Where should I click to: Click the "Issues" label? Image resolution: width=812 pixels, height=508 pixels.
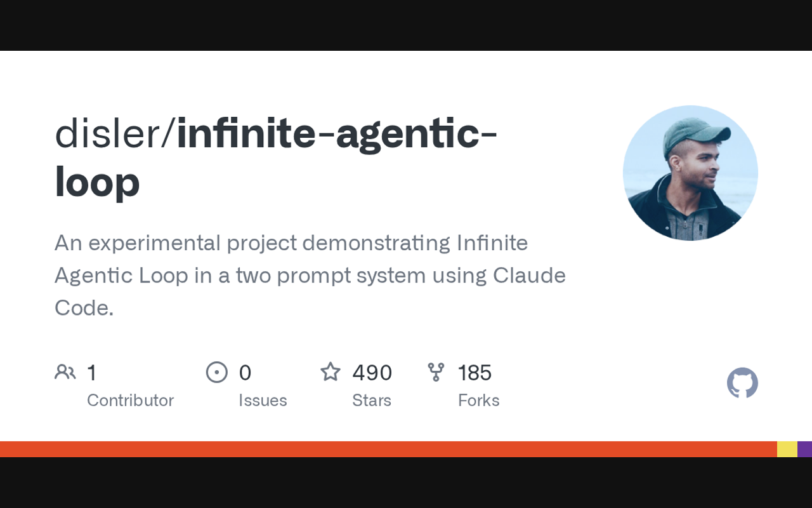263,401
